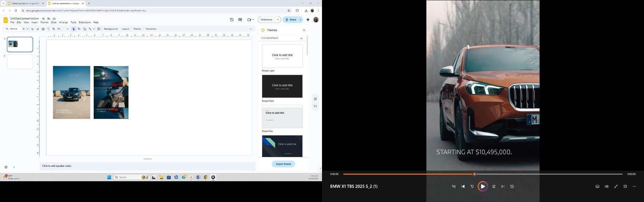Toggle repeat in media player

tap(512, 187)
